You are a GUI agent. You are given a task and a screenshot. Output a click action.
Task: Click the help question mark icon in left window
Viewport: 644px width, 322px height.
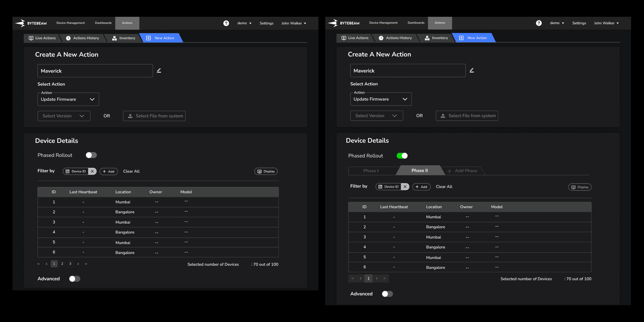point(226,23)
